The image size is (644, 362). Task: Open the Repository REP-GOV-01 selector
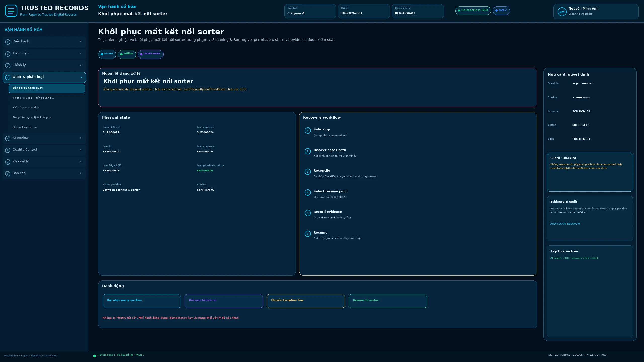click(x=418, y=11)
